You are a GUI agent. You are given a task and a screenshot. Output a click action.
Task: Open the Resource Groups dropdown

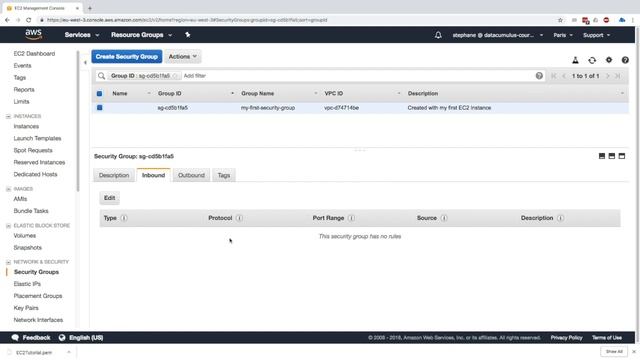click(x=141, y=35)
